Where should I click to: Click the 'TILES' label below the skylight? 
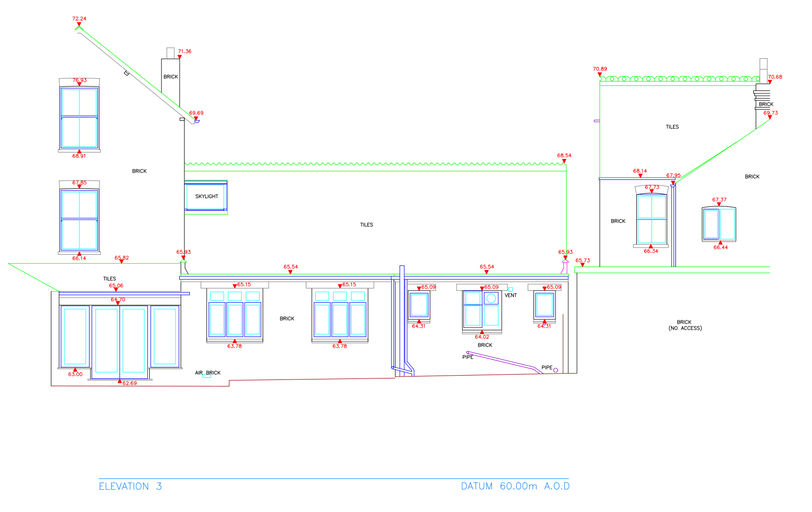[367, 225]
